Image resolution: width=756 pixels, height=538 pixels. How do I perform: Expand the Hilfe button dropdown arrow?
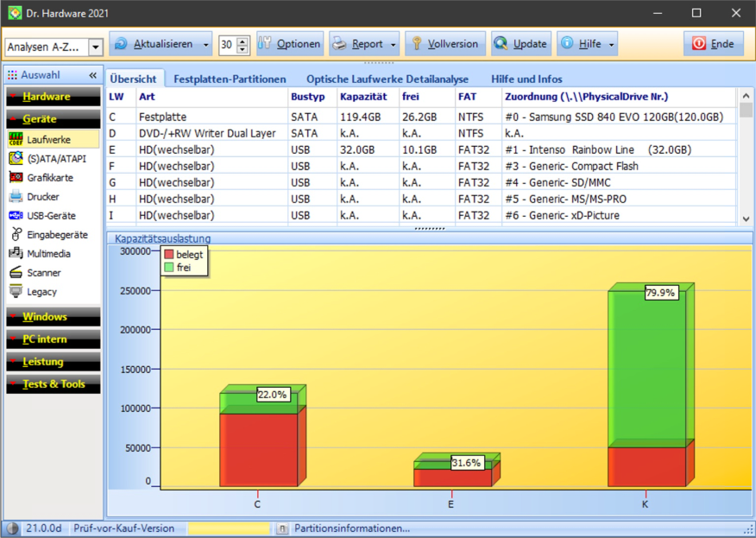pos(611,44)
